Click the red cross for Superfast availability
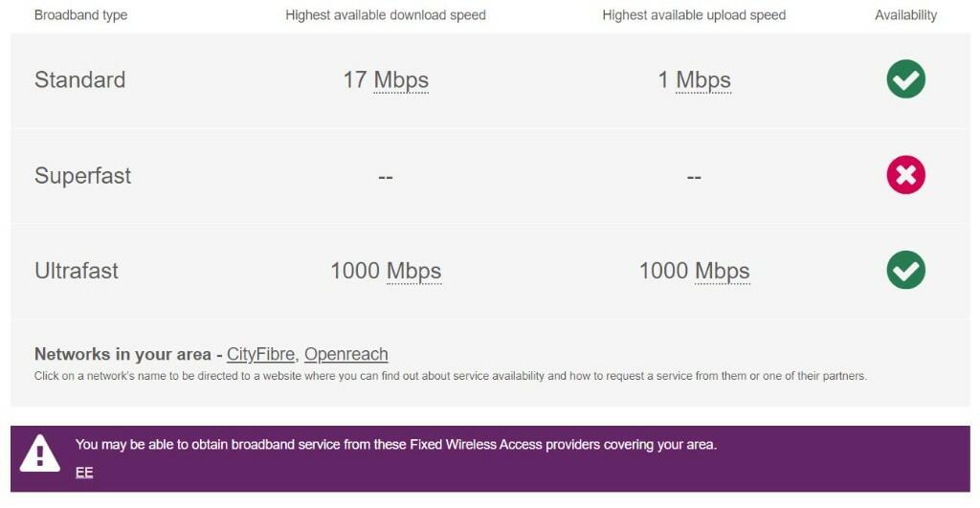 pos(905,175)
